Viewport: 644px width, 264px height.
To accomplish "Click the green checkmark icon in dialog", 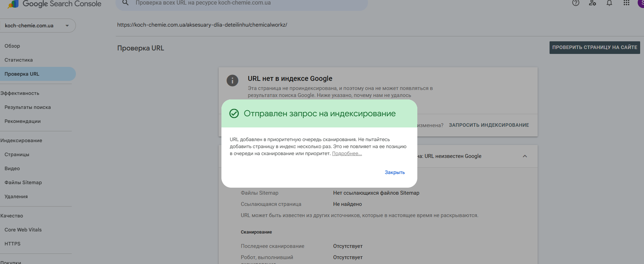I will pyautogui.click(x=234, y=113).
